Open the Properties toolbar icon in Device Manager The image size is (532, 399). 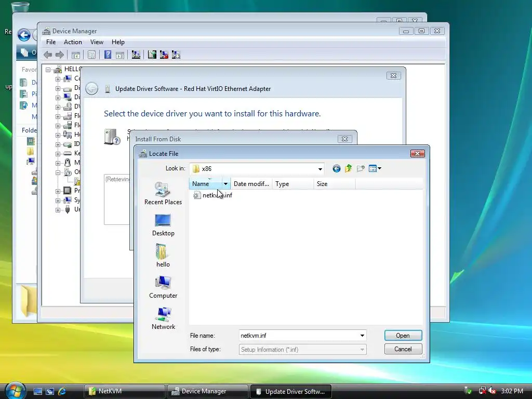(91, 55)
